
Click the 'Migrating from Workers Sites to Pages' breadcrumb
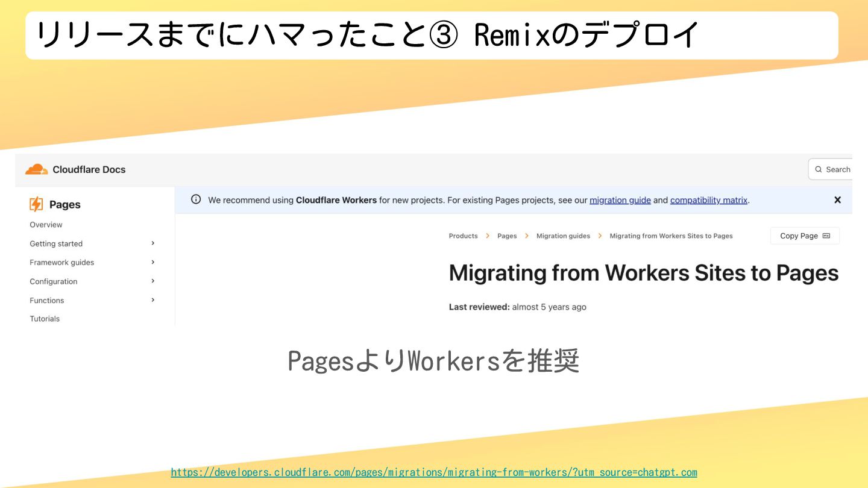(x=671, y=236)
